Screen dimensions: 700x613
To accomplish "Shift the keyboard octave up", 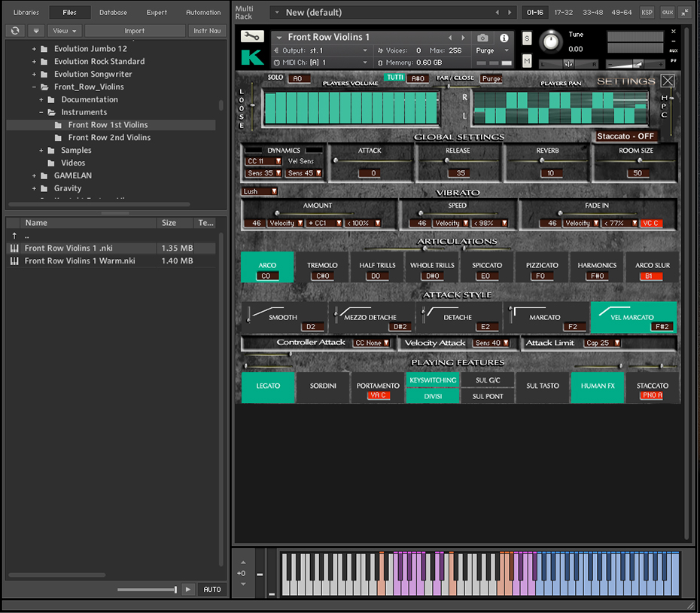I will click(x=243, y=563).
